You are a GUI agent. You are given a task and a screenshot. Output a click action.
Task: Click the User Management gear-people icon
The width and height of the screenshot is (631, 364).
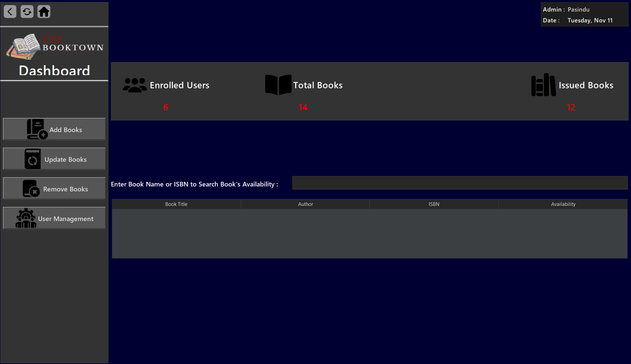[26, 218]
